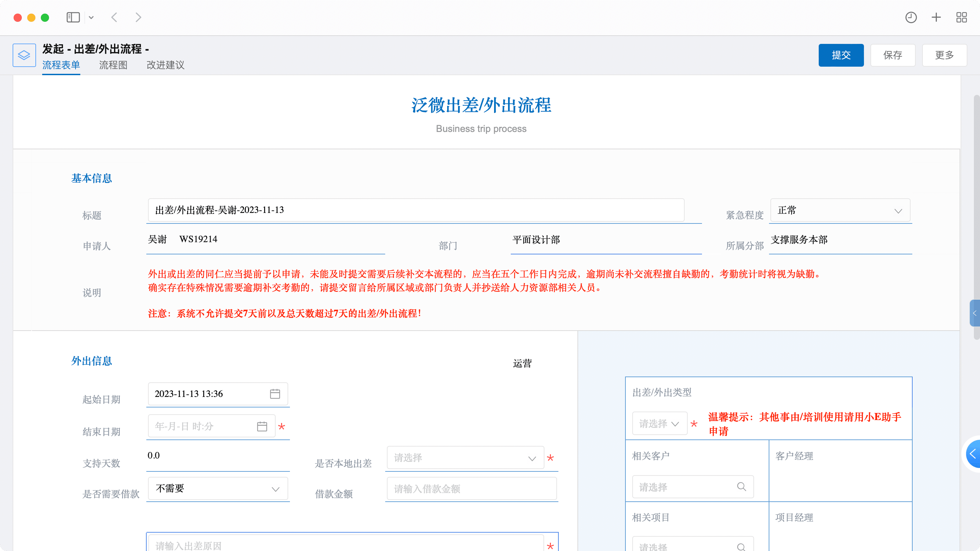980x551 pixels.
Task: Open the blue floating assistant arrow button
Action: click(x=973, y=454)
